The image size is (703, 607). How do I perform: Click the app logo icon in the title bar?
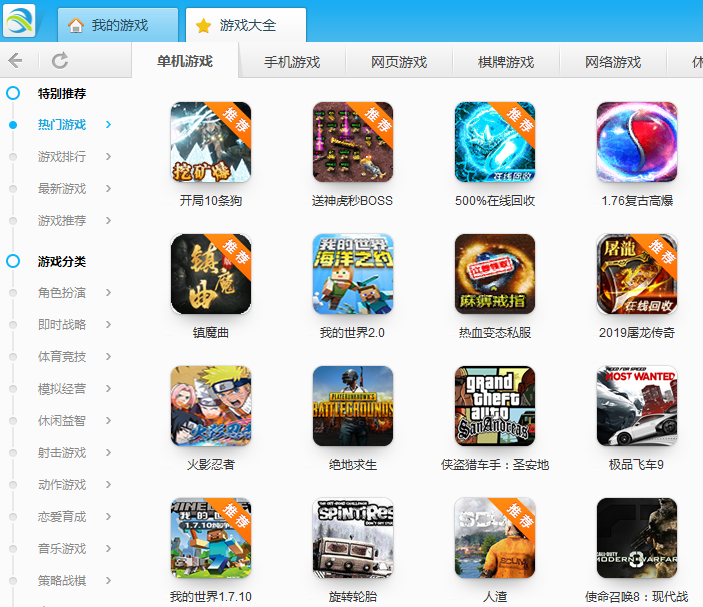pos(19,21)
